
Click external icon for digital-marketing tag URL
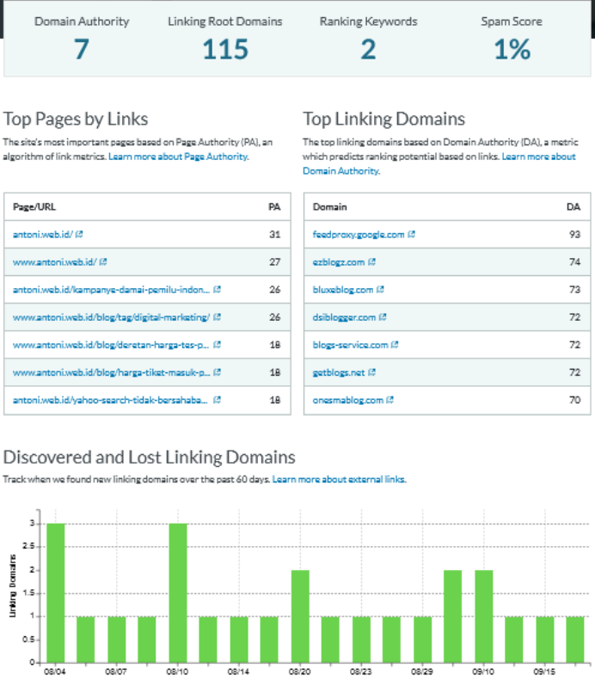[217, 317]
